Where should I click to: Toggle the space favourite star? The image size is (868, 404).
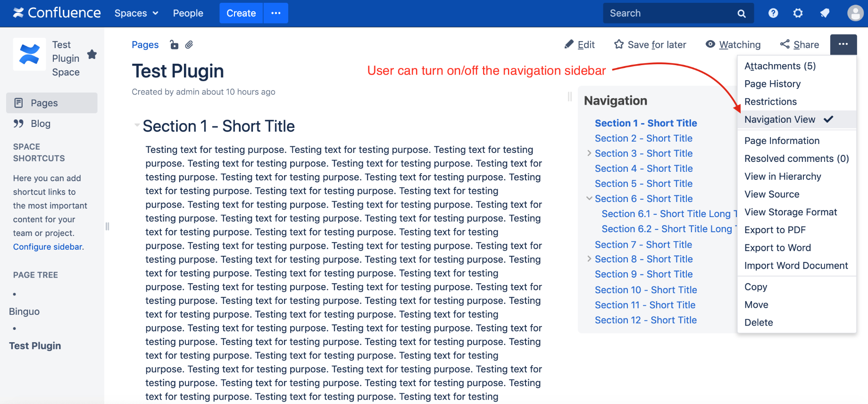click(92, 54)
